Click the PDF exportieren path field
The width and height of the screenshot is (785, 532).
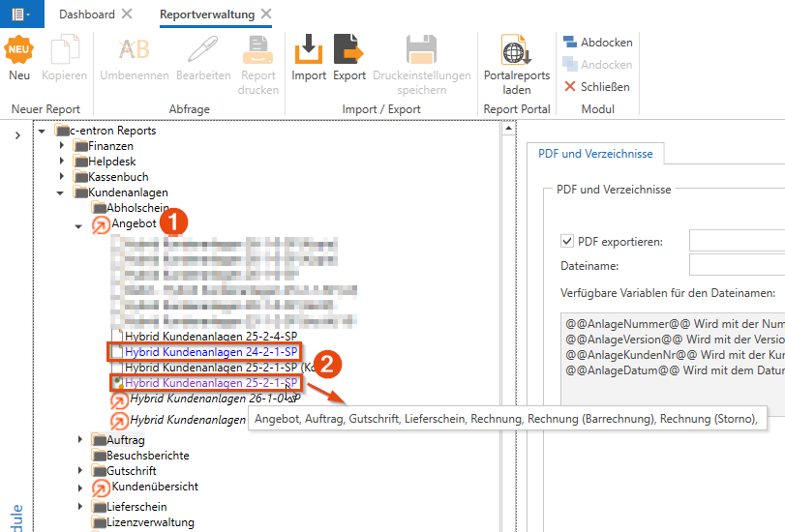click(x=737, y=241)
